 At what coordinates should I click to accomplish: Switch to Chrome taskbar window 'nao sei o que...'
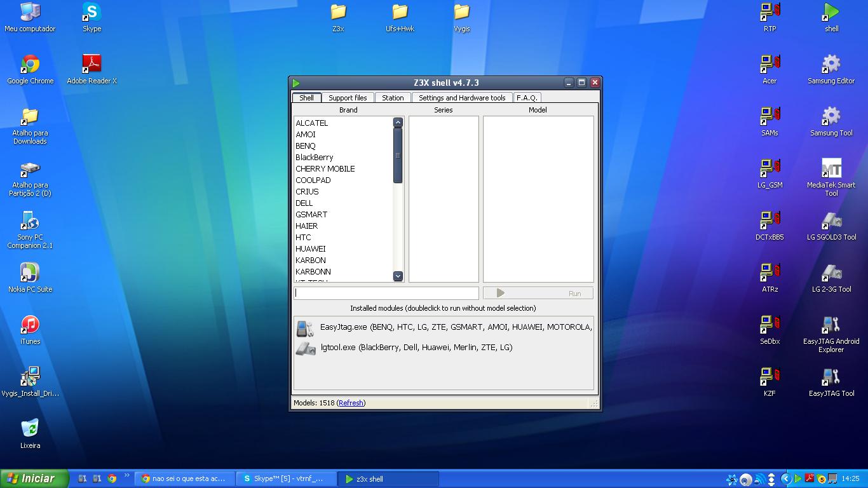[185, 479]
